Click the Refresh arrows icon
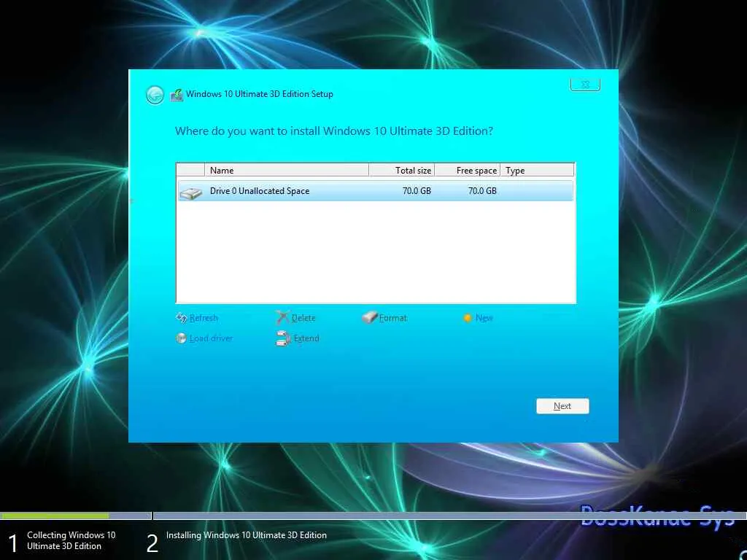This screenshot has height=560, width=747. point(181,318)
